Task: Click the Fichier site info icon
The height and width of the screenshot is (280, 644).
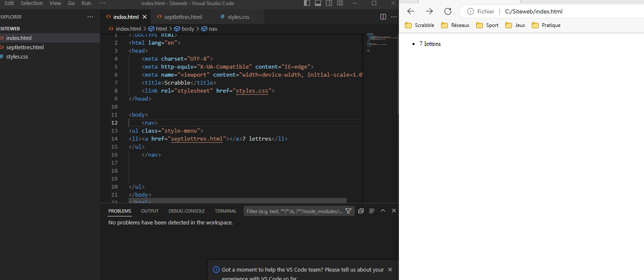Action: tap(471, 11)
